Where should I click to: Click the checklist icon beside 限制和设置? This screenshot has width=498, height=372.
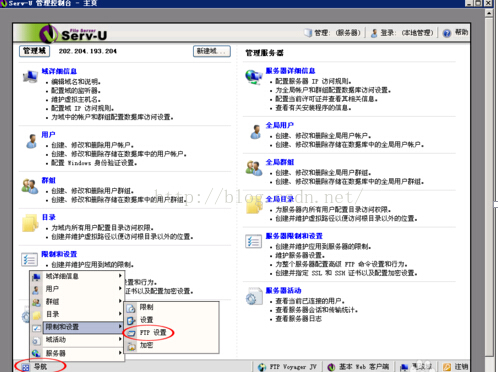tap(29, 259)
